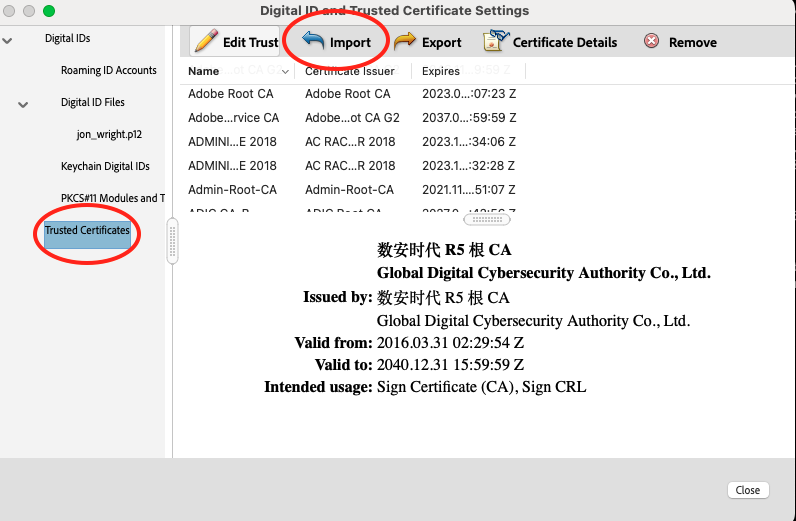Click the Certificate Details certificate icon

pos(495,41)
